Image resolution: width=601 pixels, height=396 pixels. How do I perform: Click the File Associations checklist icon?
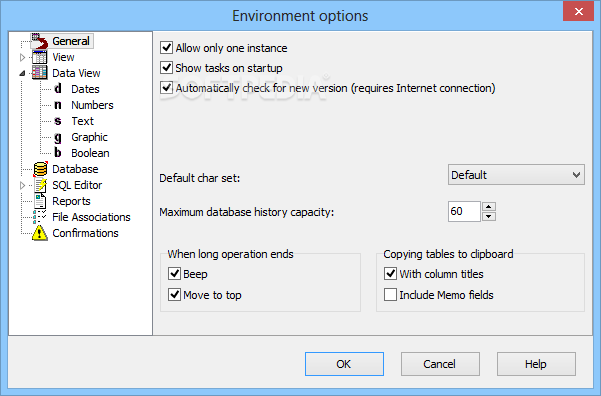(x=39, y=217)
